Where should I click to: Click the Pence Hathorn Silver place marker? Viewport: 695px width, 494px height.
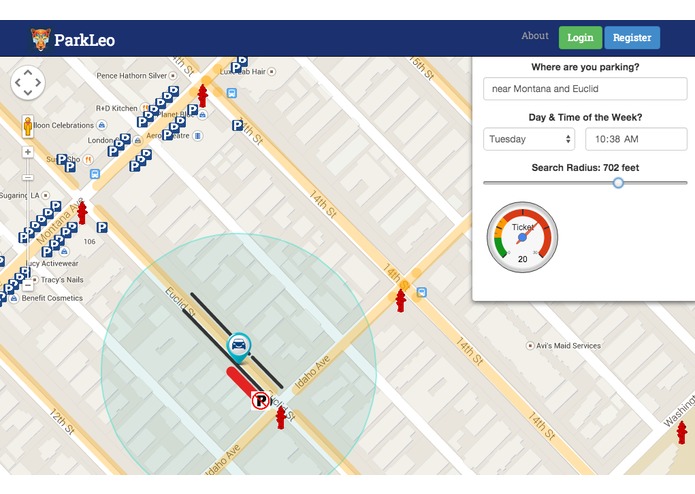click(173, 76)
